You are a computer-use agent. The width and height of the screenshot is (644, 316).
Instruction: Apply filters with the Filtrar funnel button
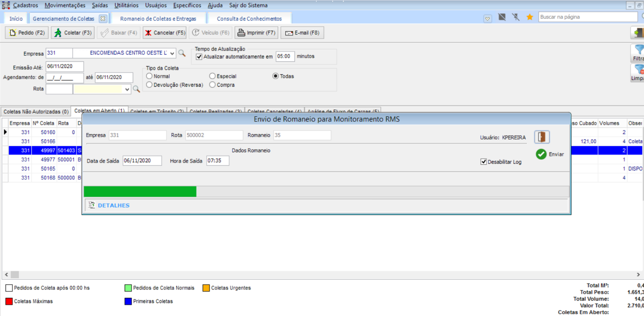click(638, 53)
